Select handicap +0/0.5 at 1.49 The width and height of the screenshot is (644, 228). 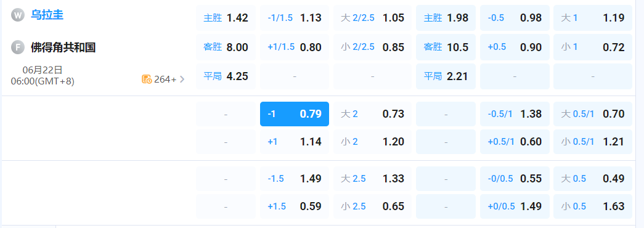tap(515, 206)
